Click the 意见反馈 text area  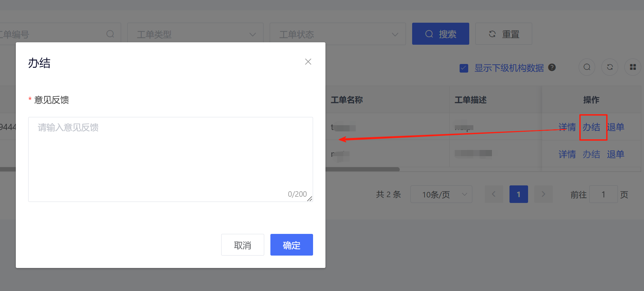(x=170, y=159)
